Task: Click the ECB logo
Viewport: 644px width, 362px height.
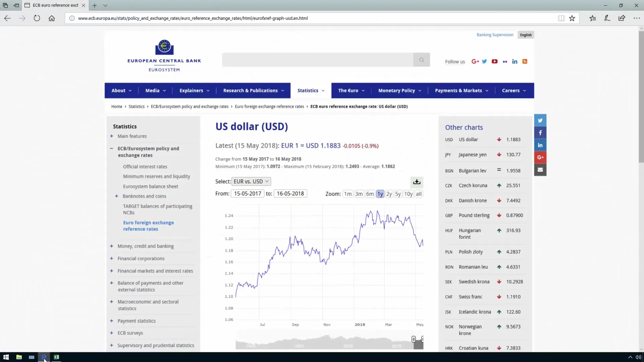Action: (x=164, y=56)
